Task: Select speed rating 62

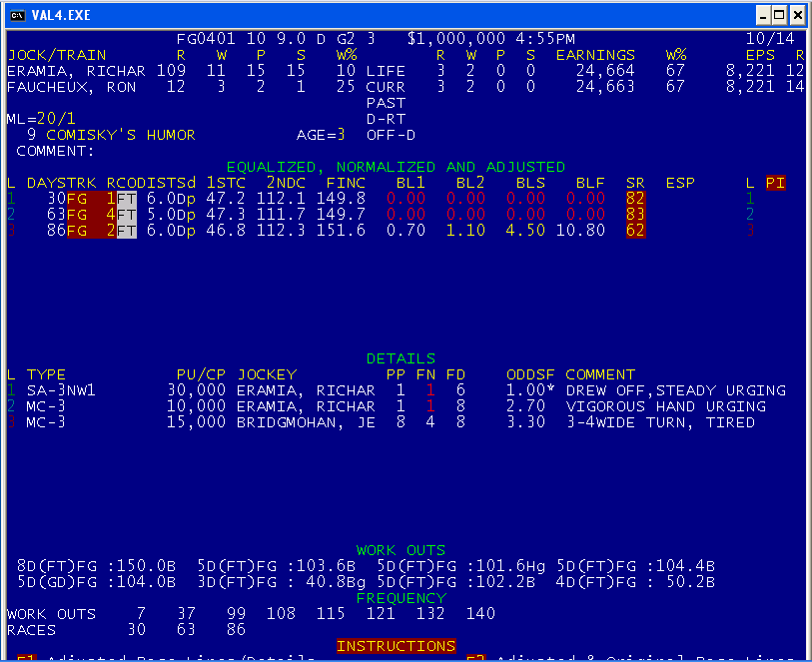Action: click(635, 231)
